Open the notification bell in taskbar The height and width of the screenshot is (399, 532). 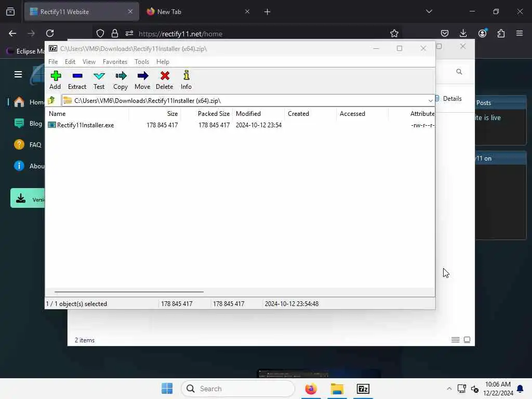520,389
